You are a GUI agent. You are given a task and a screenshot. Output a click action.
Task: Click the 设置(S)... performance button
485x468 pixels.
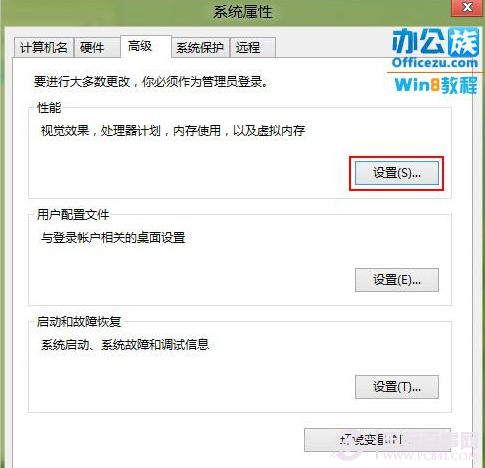click(x=397, y=173)
